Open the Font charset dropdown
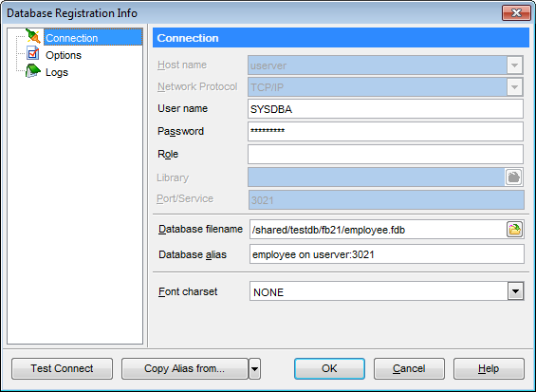This screenshot has height=392, width=536. click(x=515, y=291)
